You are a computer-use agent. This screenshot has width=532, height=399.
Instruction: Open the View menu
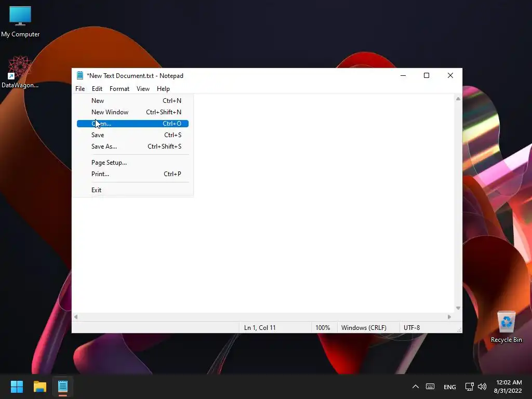(x=143, y=88)
